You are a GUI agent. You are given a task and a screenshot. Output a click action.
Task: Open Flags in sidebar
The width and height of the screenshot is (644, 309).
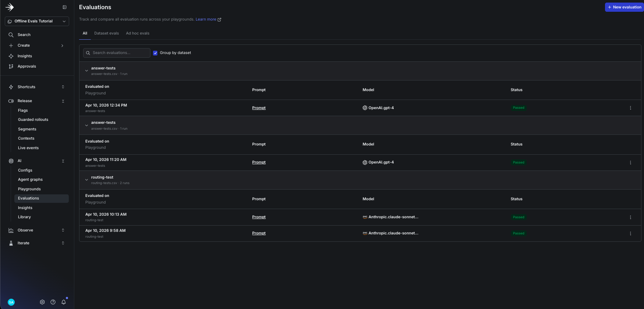point(23,111)
